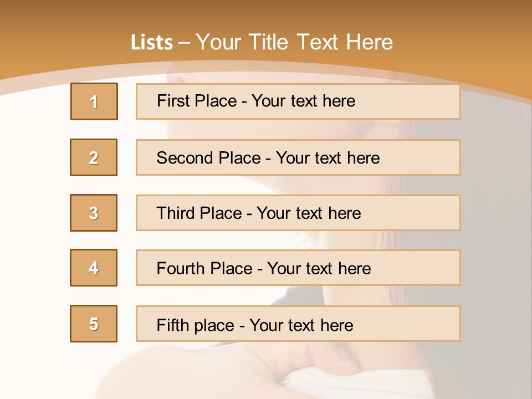Click the orange header band above the title
Viewport: 532px width, 399px height.
[266, 14]
